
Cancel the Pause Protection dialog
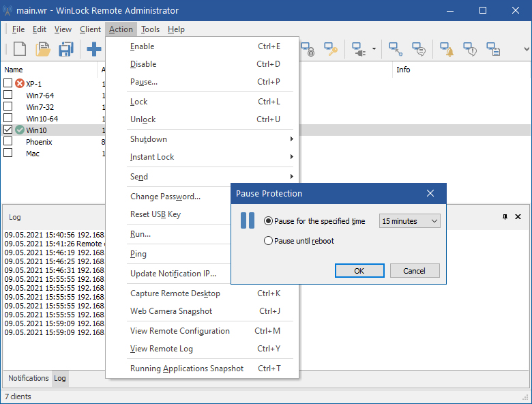(x=414, y=271)
